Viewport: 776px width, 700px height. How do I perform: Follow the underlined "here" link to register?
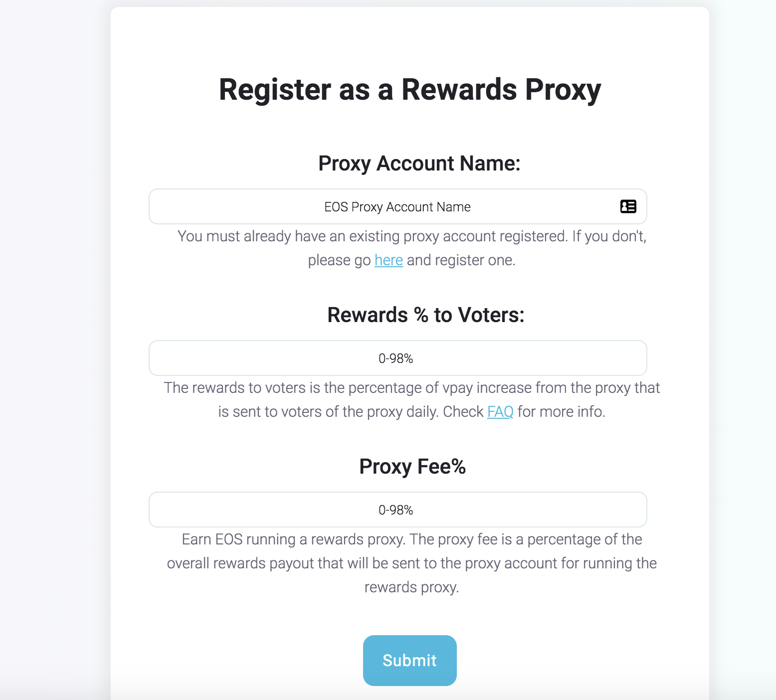(x=388, y=260)
